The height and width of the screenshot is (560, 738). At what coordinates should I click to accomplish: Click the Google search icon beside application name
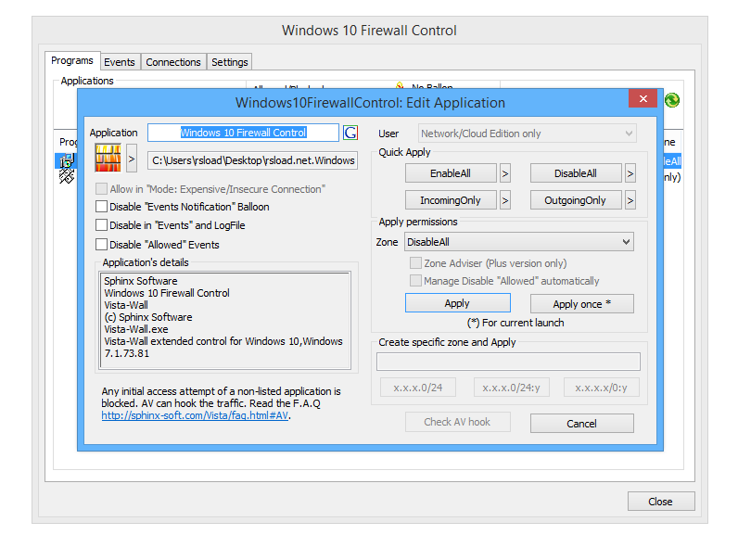click(350, 133)
